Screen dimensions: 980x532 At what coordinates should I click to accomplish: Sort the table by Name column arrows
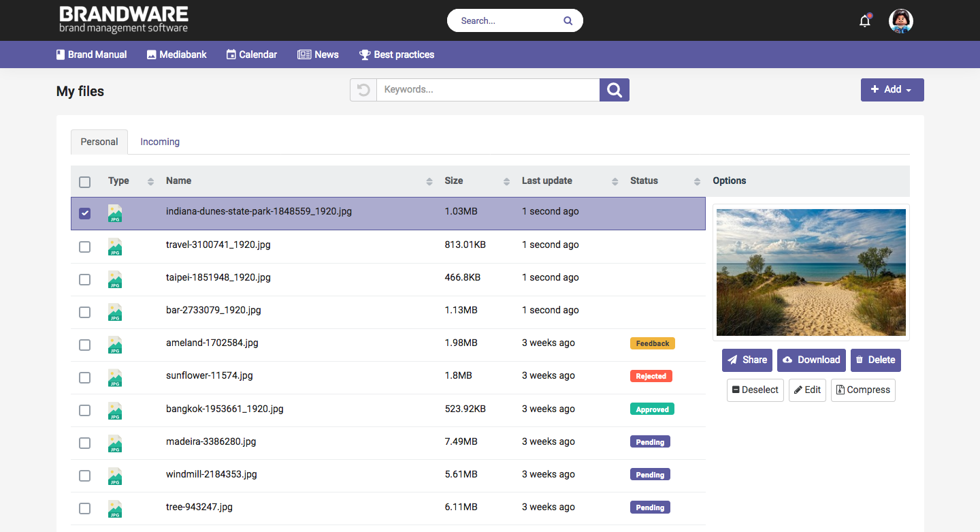pyautogui.click(x=429, y=181)
